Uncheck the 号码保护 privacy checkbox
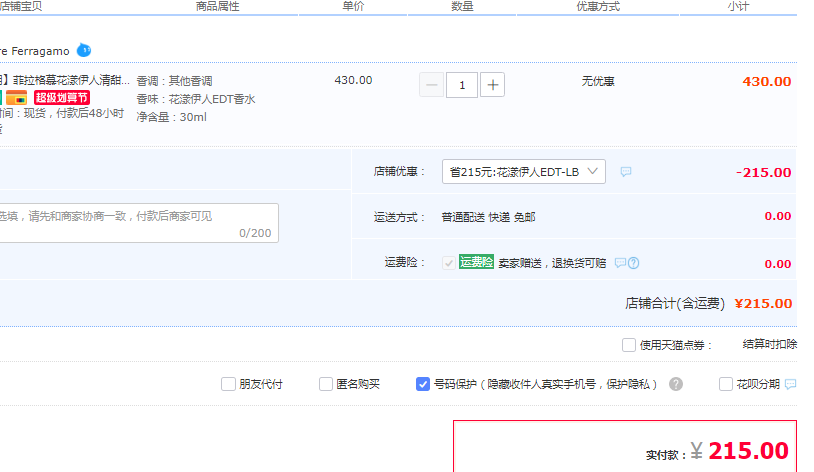 [423, 384]
